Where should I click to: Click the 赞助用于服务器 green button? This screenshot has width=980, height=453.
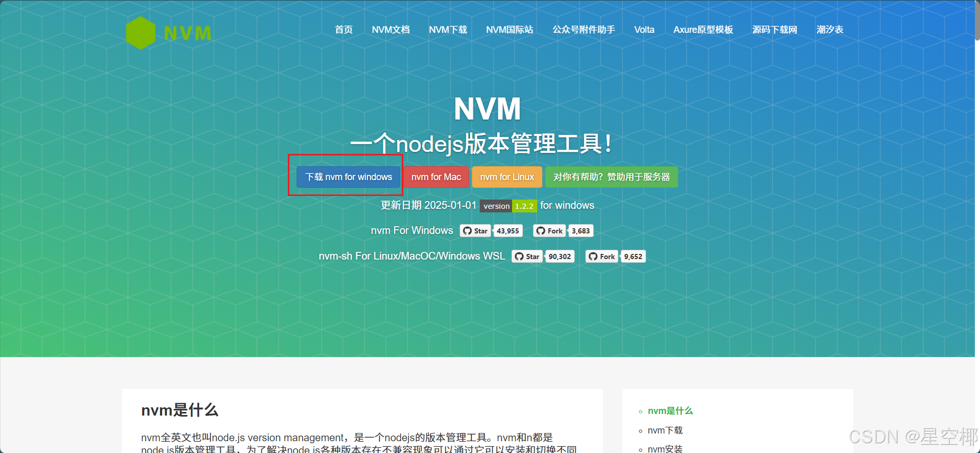click(611, 177)
